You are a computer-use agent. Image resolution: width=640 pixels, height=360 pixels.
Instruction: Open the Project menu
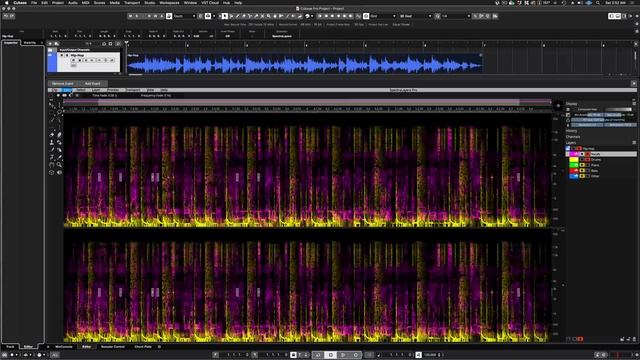tap(58, 2)
